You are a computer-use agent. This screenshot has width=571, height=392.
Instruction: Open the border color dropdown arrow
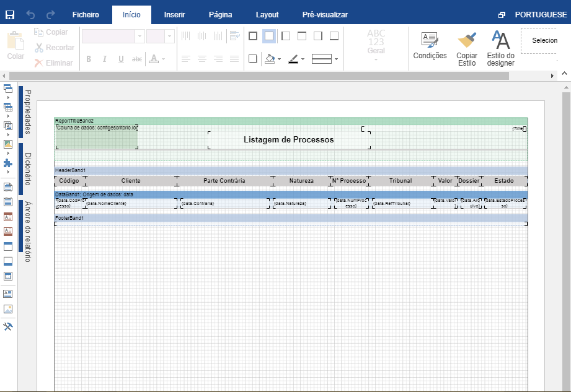(303, 59)
